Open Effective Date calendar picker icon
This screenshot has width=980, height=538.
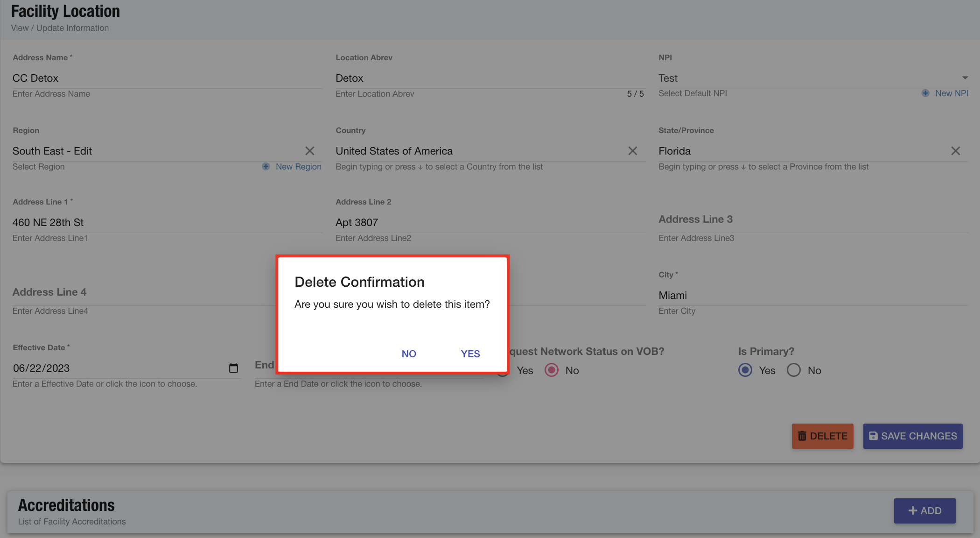[233, 368]
